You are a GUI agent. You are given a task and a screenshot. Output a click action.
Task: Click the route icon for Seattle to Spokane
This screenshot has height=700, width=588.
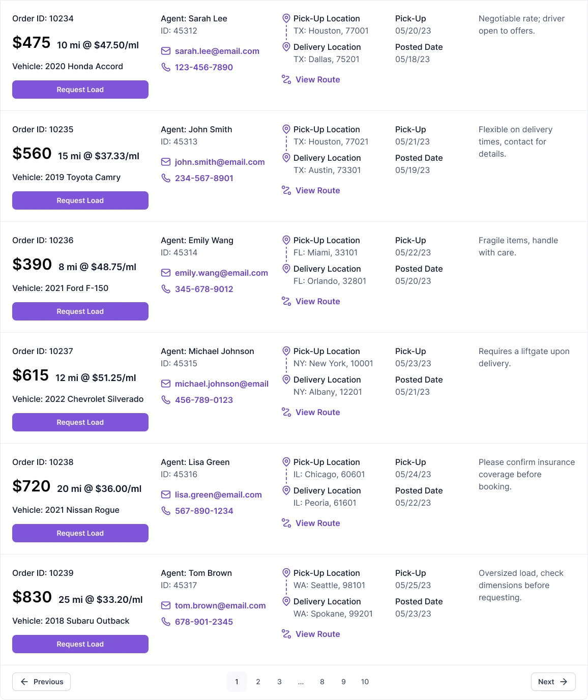point(286,634)
